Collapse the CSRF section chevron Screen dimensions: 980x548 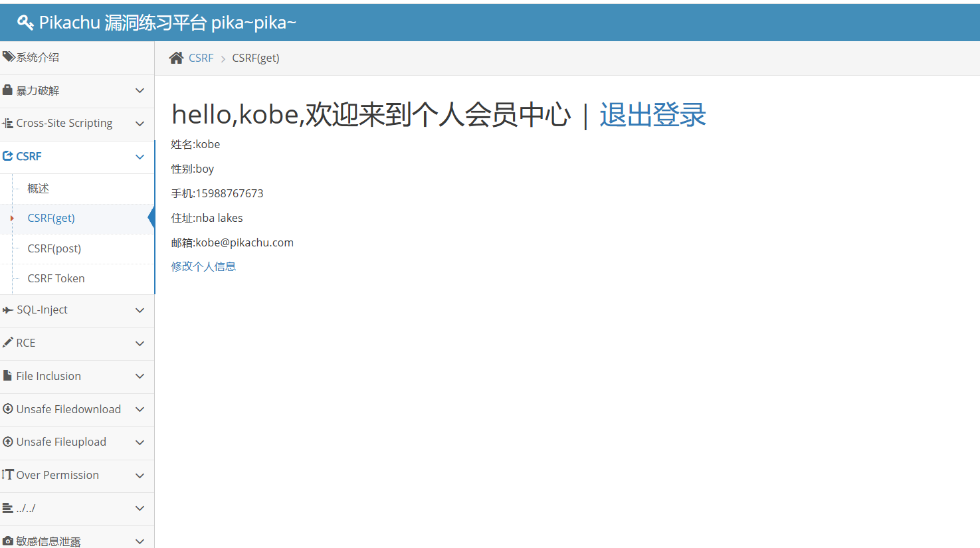[x=140, y=157]
